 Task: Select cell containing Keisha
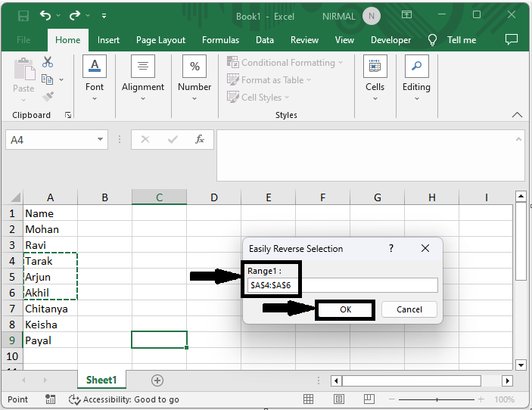50,325
